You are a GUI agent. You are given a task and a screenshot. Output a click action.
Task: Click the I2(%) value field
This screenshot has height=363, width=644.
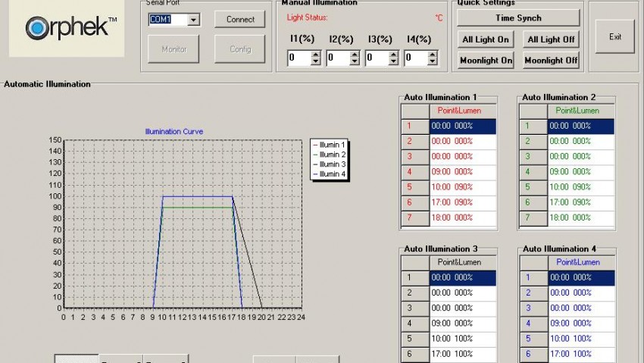(338, 58)
